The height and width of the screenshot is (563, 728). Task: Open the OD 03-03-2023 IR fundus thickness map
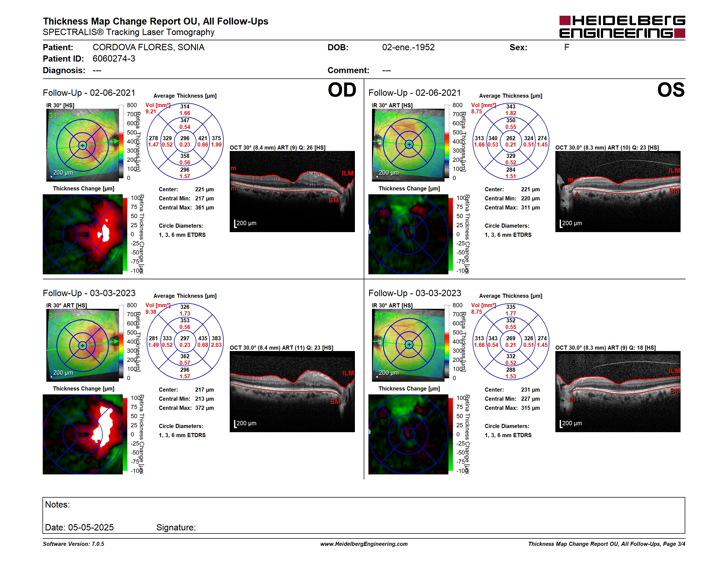[x=82, y=345]
